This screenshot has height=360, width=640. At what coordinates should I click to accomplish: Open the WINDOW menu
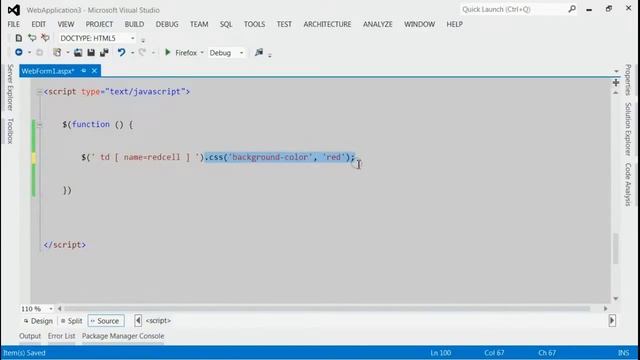419,24
